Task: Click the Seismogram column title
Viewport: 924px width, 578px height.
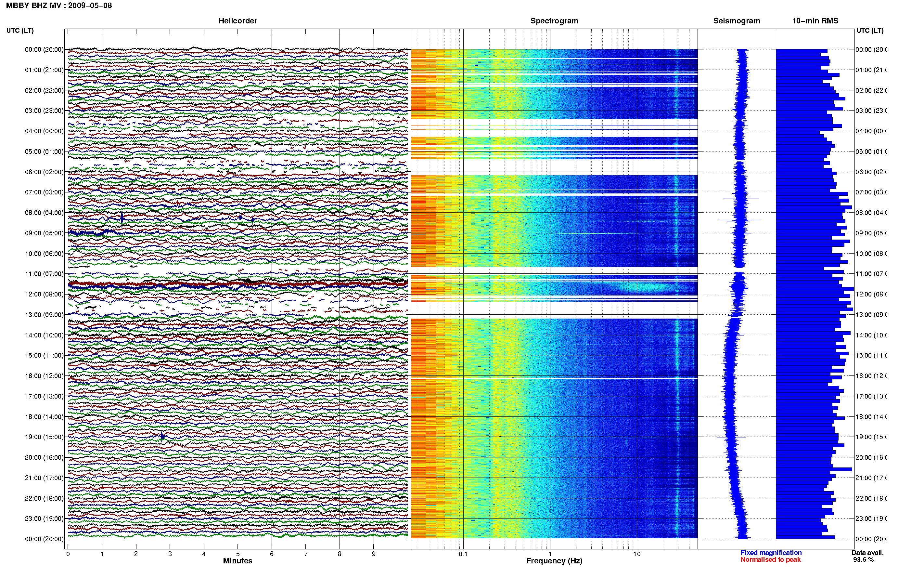Action: coord(737,21)
